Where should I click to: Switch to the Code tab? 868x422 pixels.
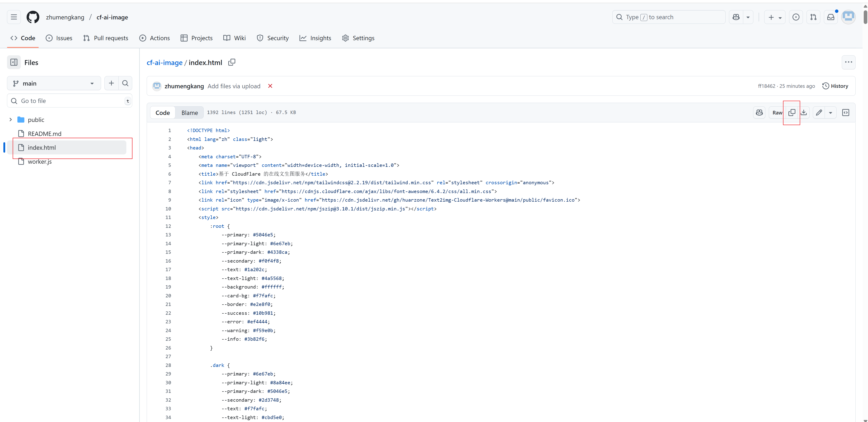pyautogui.click(x=23, y=38)
